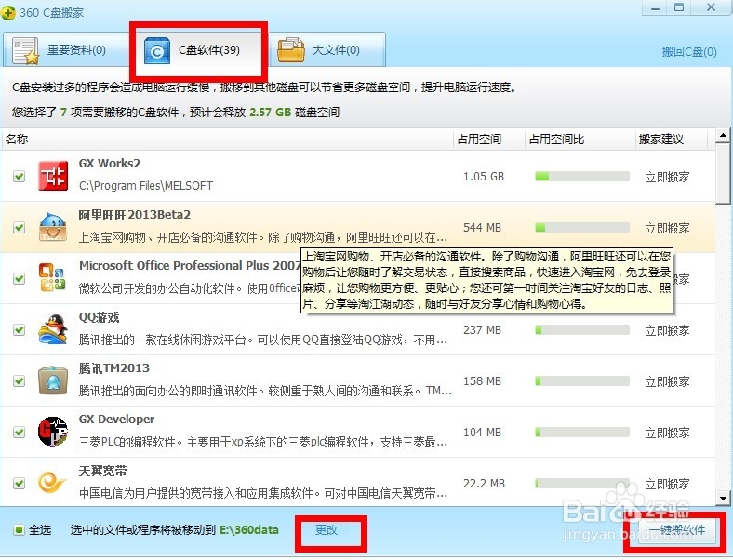733x560 pixels.
Task: Click the QQ游戏 penguin icon
Action: tap(53, 329)
